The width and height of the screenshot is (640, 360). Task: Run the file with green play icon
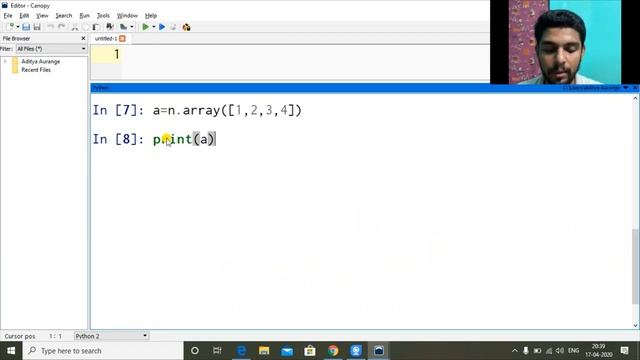[145, 27]
